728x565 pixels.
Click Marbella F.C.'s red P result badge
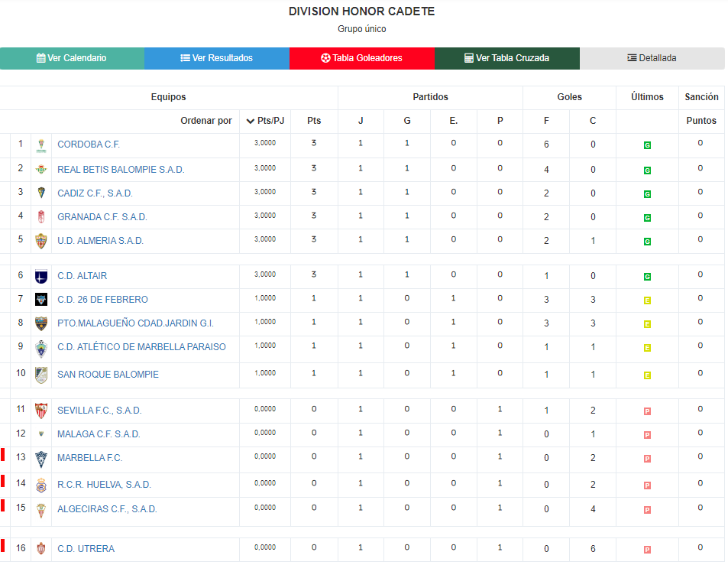pyautogui.click(x=647, y=459)
